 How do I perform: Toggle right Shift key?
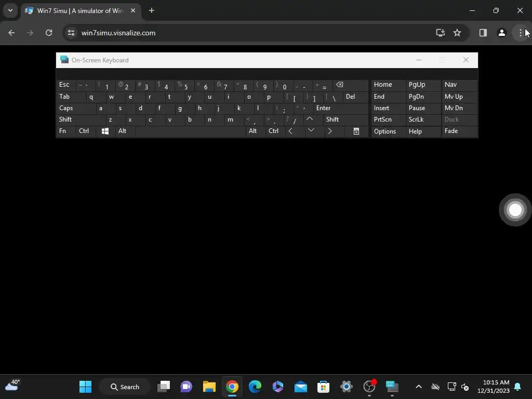[345, 119]
